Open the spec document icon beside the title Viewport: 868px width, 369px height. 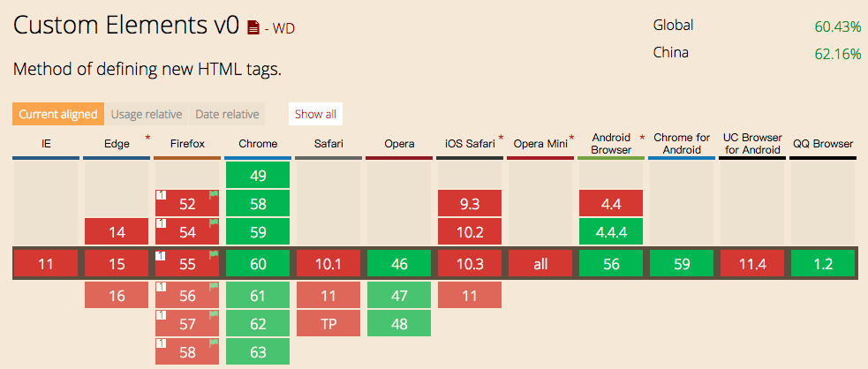pos(253,27)
